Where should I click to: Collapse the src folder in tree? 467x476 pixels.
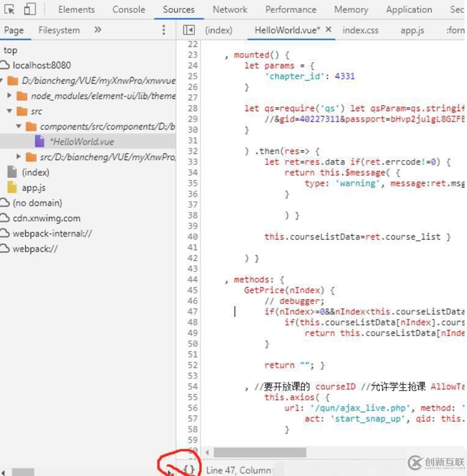click(10, 111)
